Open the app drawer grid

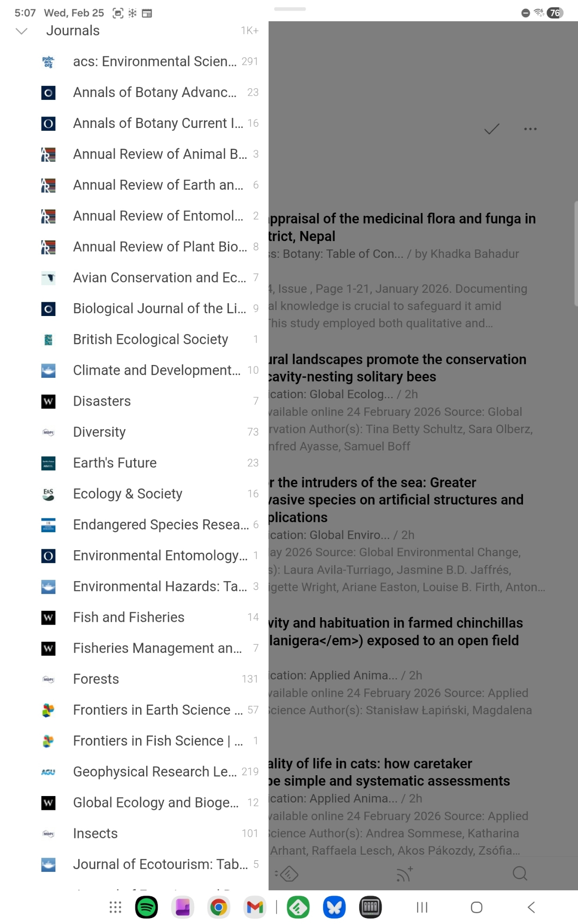pos(115,907)
